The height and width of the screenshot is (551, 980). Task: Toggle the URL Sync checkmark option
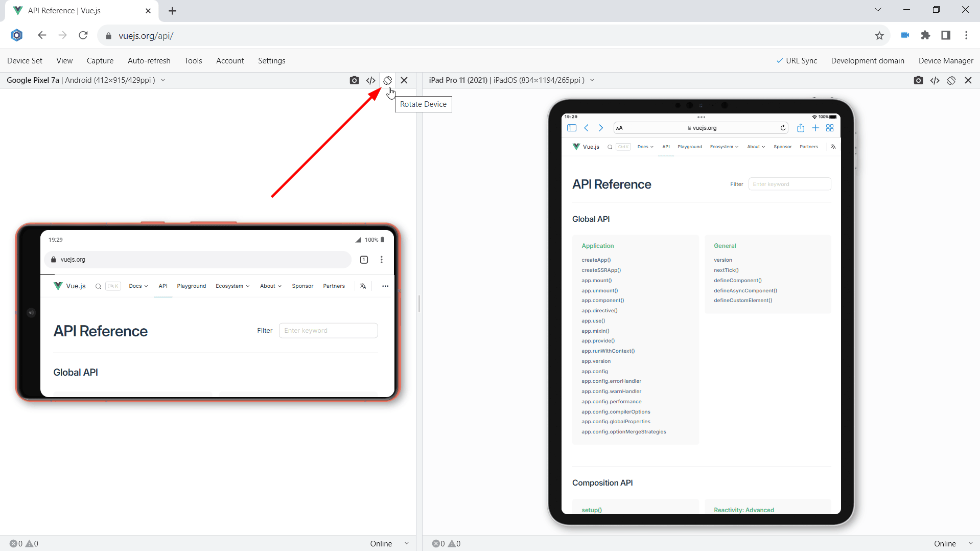(x=797, y=60)
